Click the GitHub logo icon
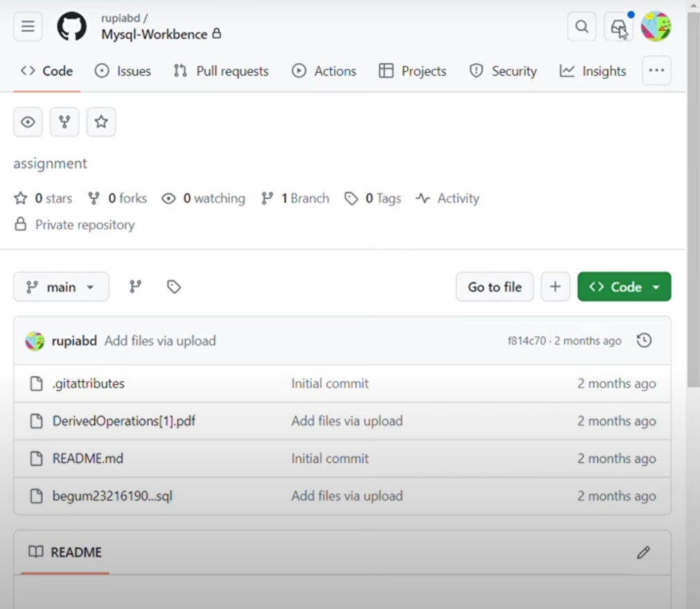This screenshot has width=700, height=609. pyautogui.click(x=71, y=26)
